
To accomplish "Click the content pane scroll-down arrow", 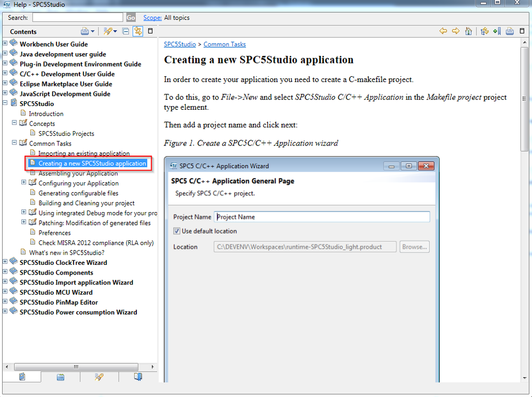I will (525, 378).
